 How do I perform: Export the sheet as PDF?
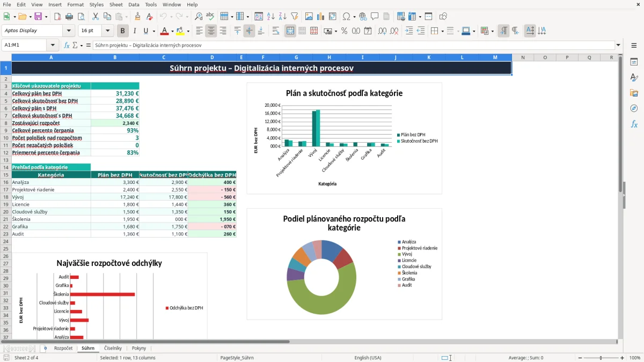coord(58,17)
